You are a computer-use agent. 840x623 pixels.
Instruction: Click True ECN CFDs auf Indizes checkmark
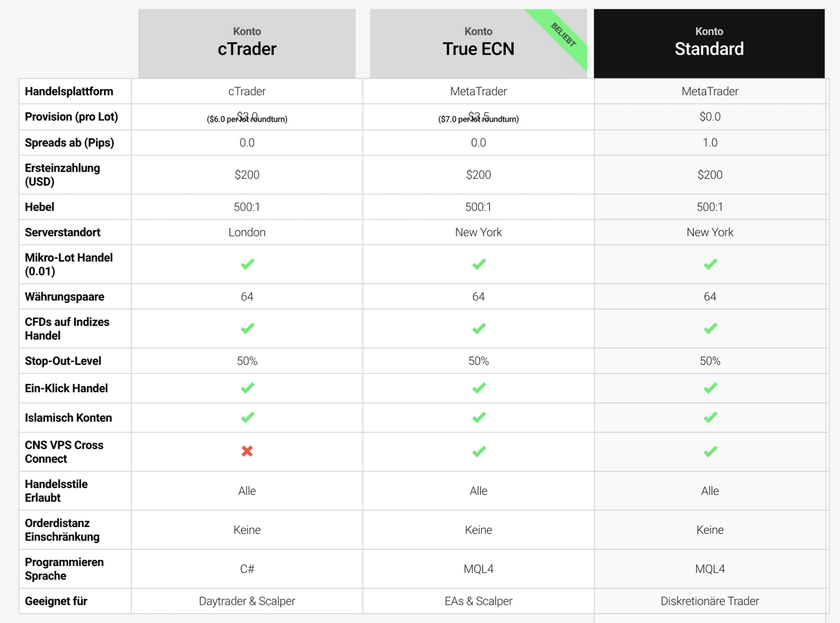coord(479,329)
